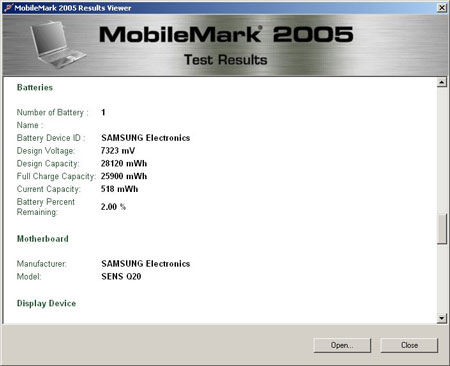Select the Display Device heading

[x=46, y=303]
